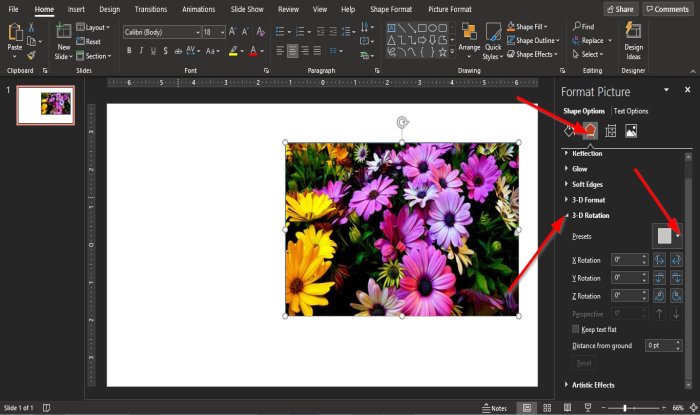This screenshot has width=700, height=415.
Task: Open the Effects tab pentagon icon
Action: tap(590, 130)
